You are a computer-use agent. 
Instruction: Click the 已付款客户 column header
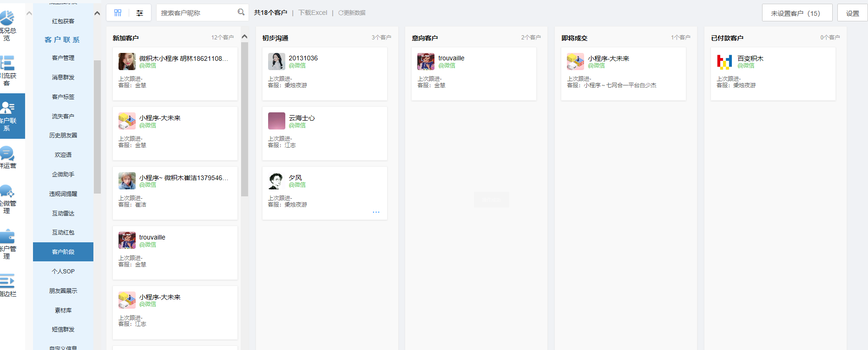727,38
